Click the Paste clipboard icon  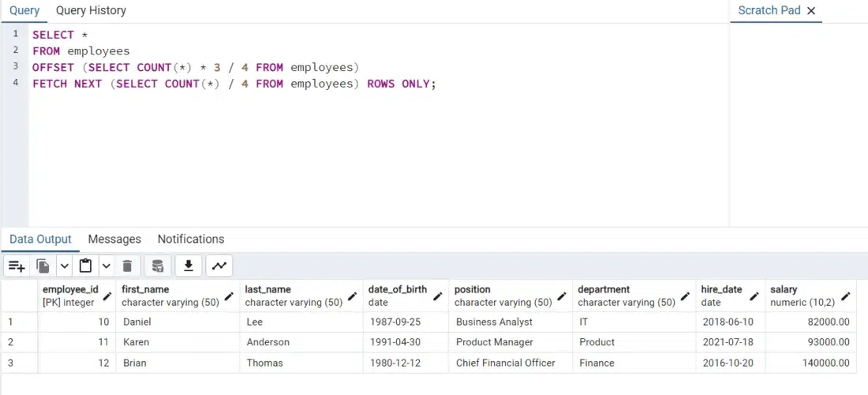click(x=85, y=266)
